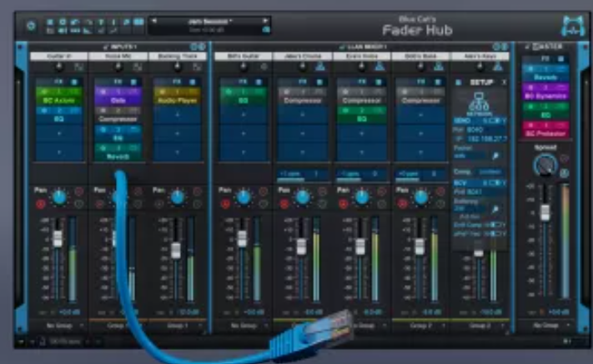Open group dropdown under Guitar In channel

coord(59,326)
